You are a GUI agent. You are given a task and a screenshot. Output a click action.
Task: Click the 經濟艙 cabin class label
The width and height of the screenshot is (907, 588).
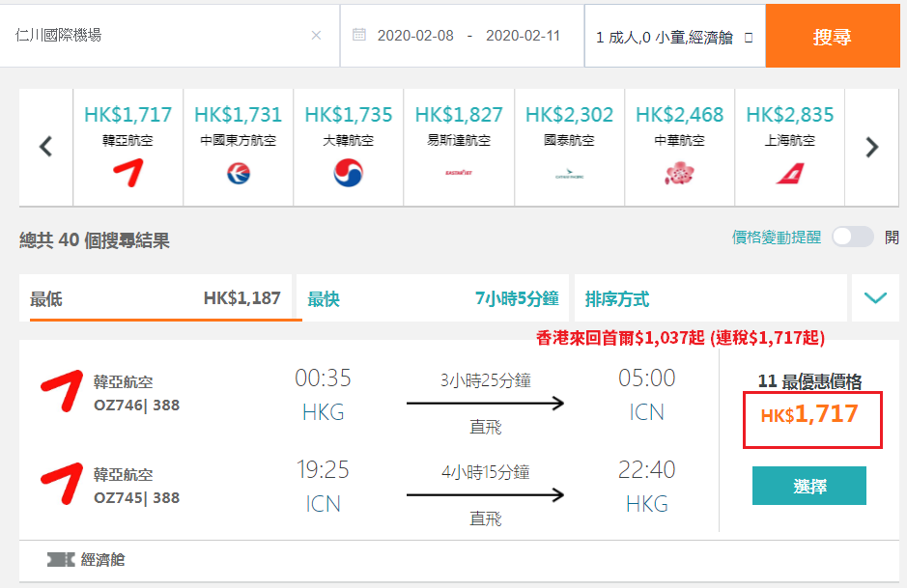tap(103, 560)
